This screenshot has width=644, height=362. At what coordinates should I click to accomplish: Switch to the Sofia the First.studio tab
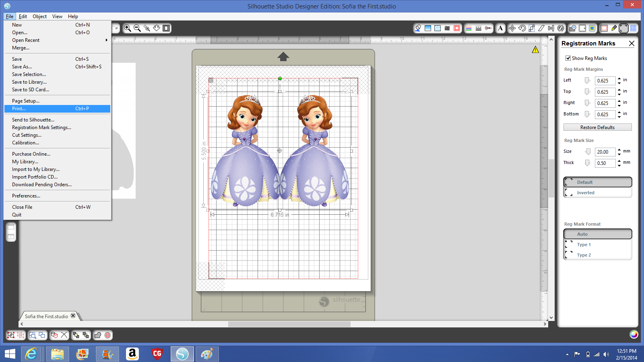click(46, 317)
